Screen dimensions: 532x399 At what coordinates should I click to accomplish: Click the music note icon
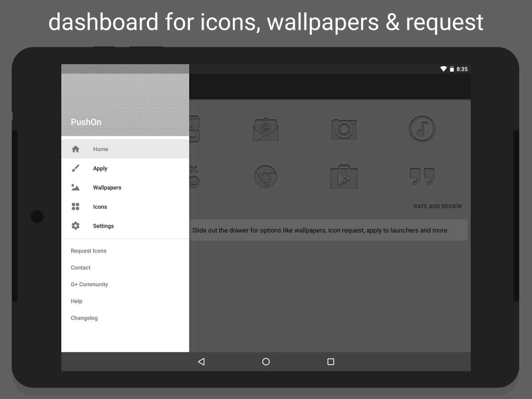[422, 129]
